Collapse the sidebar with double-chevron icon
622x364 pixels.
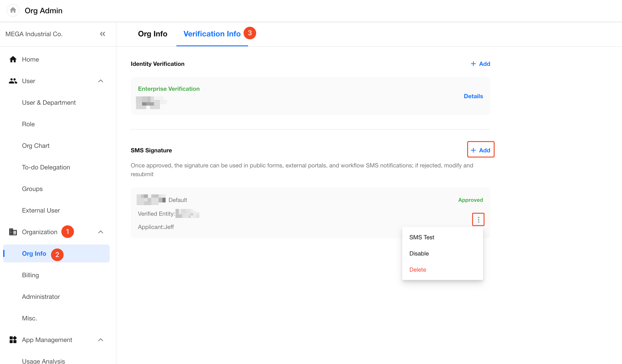102,34
